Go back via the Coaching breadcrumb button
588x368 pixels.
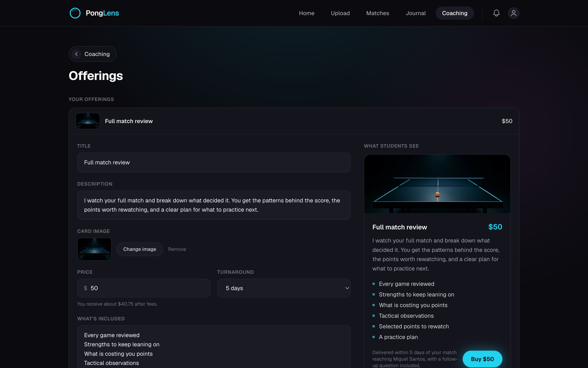click(x=92, y=54)
